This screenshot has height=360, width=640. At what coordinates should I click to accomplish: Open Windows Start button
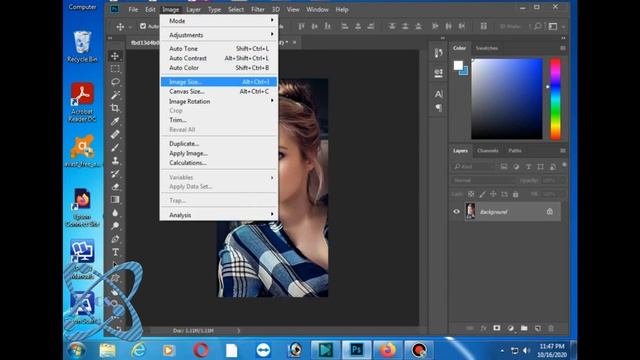(76, 350)
